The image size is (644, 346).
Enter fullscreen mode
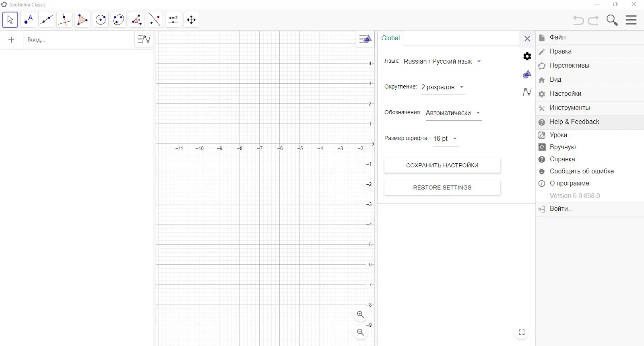click(522, 332)
